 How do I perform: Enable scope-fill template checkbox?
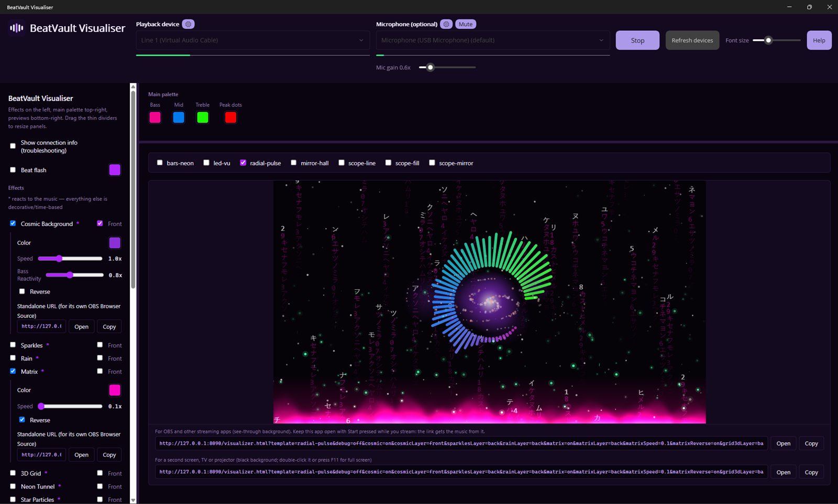pyautogui.click(x=389, y=163)
